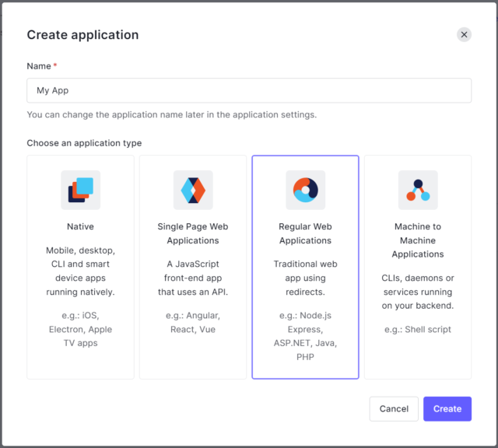Select the Machine to Machine Applications title

click(x=418, y=240)
